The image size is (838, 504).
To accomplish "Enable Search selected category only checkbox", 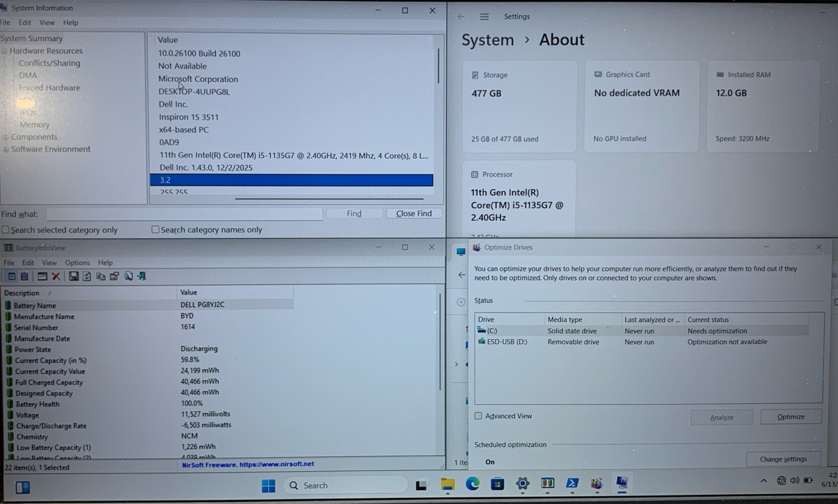I will point(5,230).
